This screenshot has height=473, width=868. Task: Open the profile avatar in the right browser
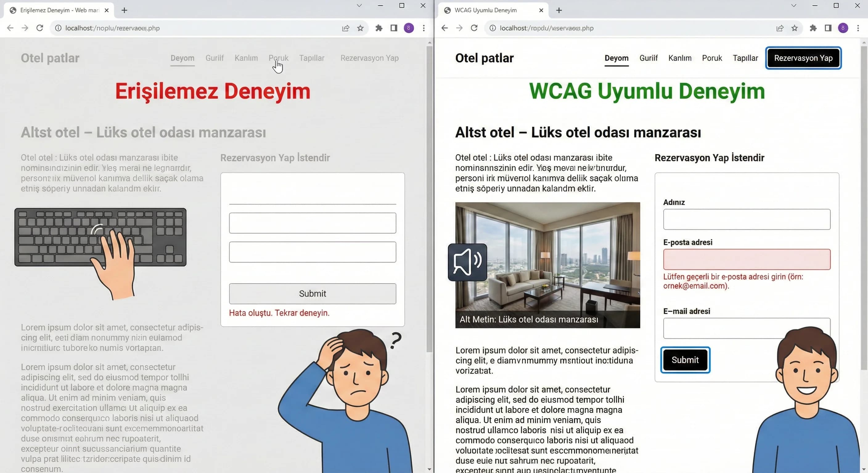843,28
